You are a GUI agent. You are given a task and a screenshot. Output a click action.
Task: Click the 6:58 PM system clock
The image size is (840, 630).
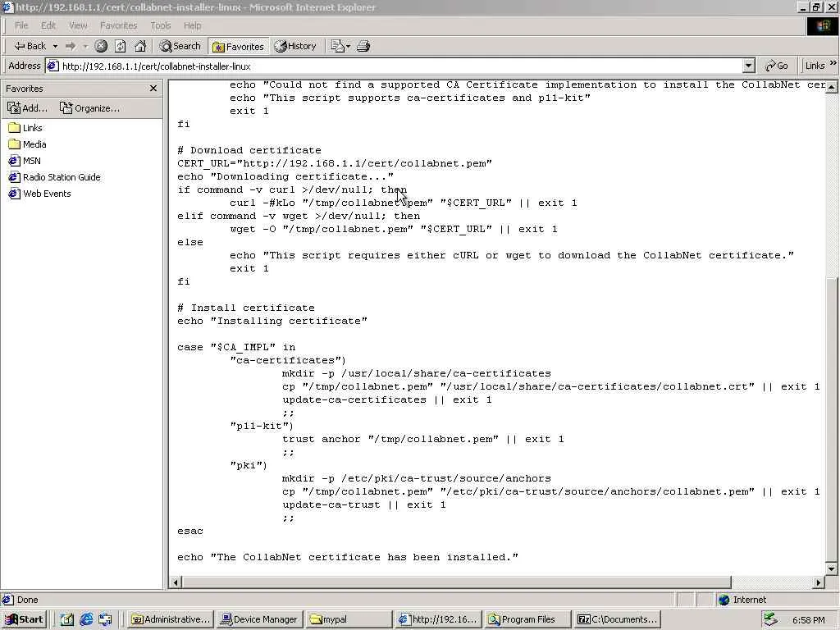tap(808, 620)
